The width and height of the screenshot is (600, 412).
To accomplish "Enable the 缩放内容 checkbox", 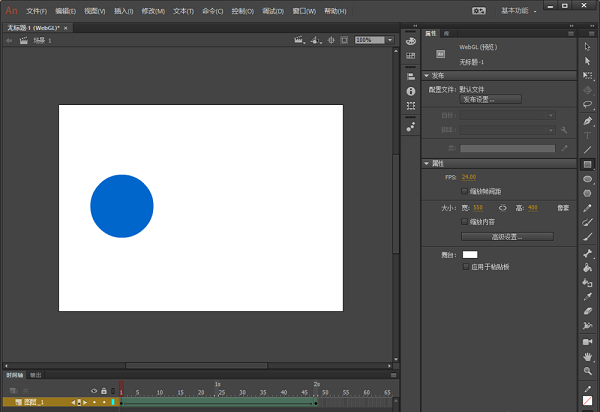I will (x=464, y=221).
